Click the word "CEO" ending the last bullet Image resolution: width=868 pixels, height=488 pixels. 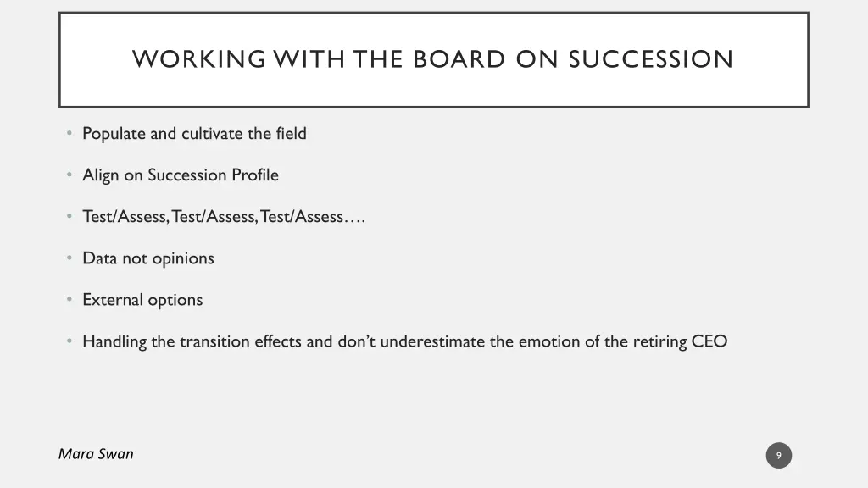pyautogui.click(x=709, y=342)
